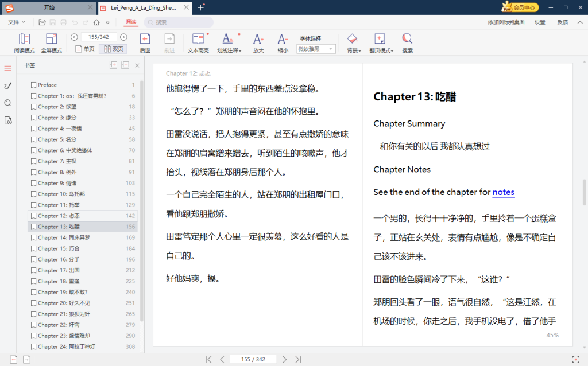Open the 文件 file dropdown menu
The height and width of the screenshot is (366, 588).
click(17, 22)
